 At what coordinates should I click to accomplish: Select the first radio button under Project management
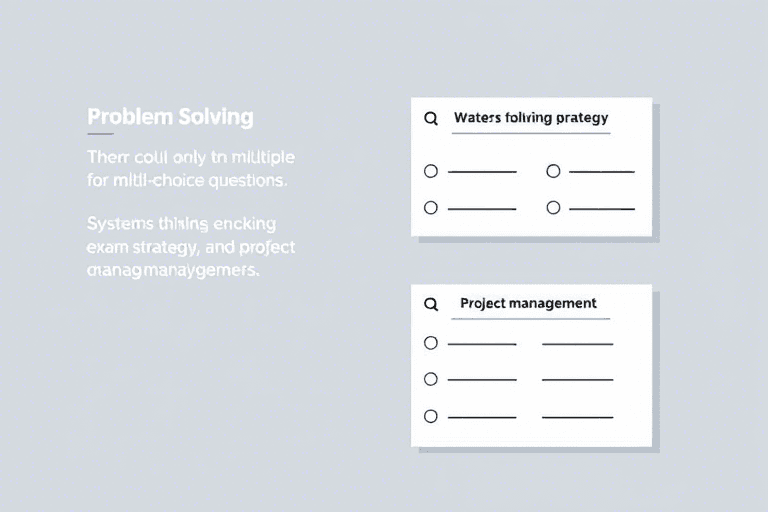[431, 343]
